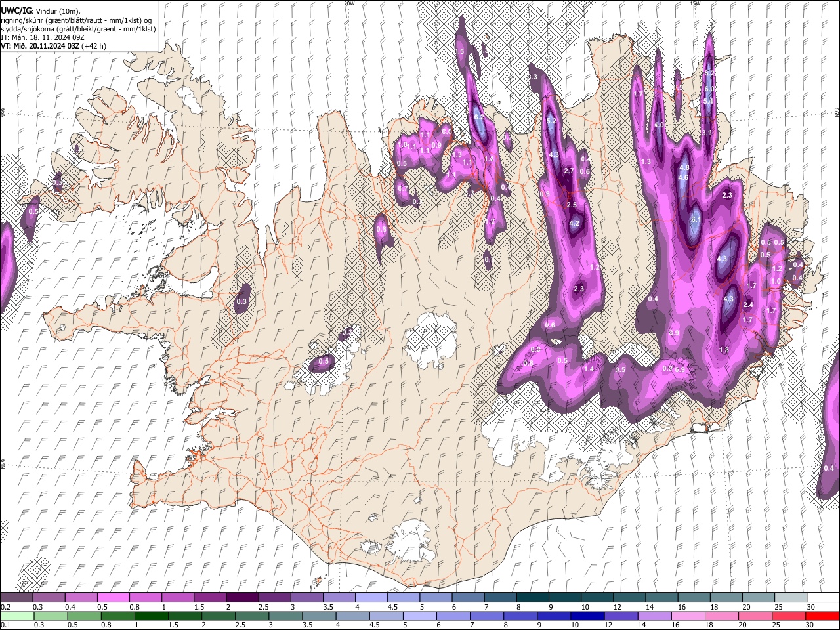
Task: Click the 4.2 snowfall value on the map
Action: [x=574, y=224]
